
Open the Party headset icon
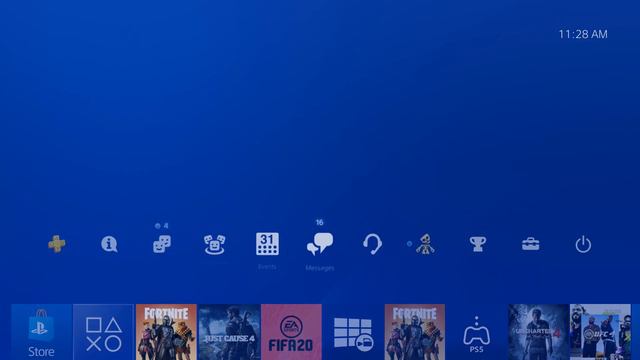click(x=372, y=244)
